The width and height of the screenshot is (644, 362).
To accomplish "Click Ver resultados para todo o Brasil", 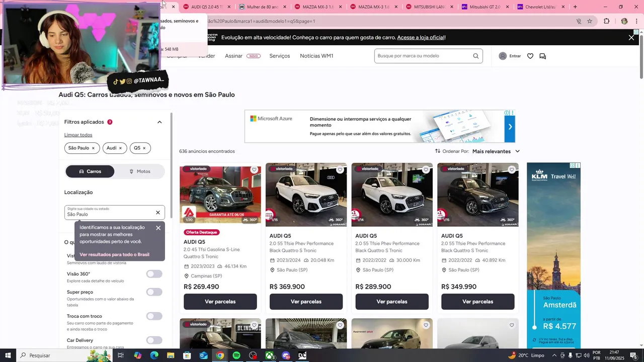I will pos(114,254).
